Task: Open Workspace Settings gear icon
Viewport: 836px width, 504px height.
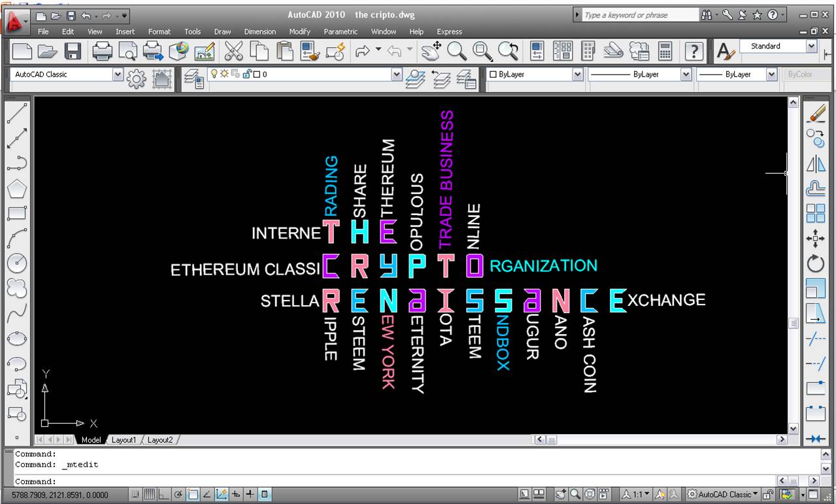Action: click(x=136, y=79)
